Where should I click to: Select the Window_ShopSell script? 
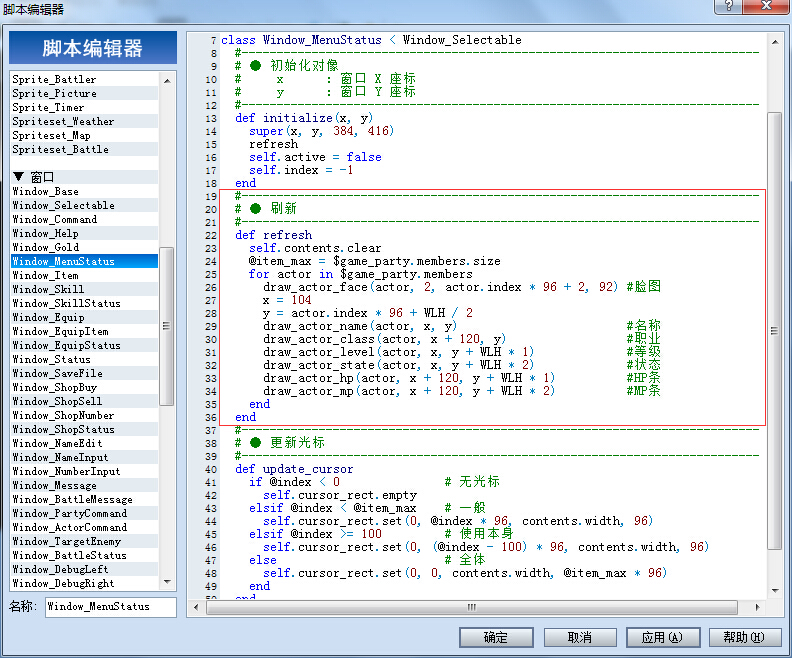click(84, 401)
